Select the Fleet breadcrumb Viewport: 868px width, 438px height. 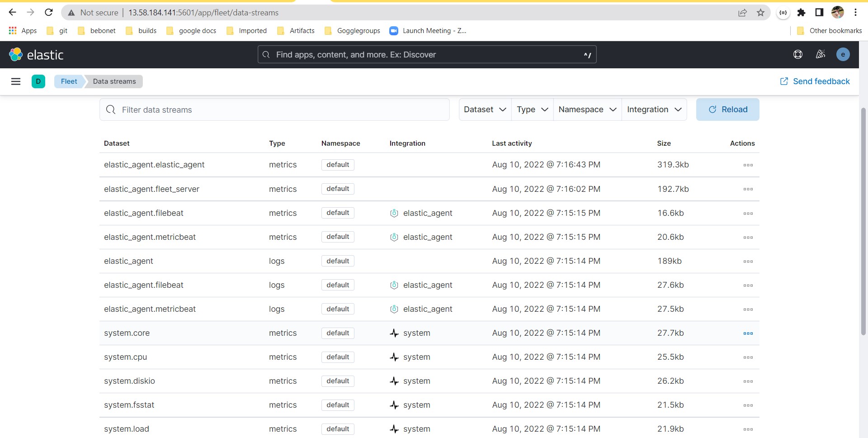[68, 81]
